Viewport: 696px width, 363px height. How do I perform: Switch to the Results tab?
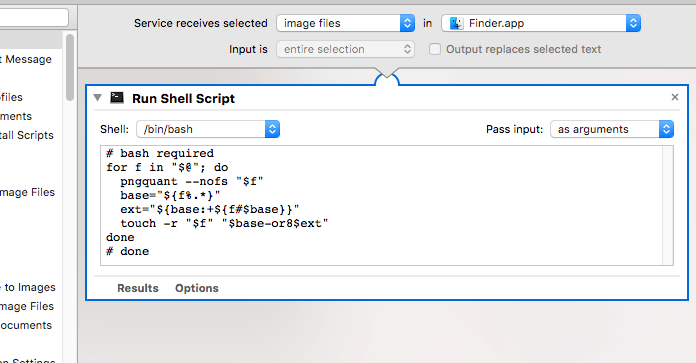point(138,288)
